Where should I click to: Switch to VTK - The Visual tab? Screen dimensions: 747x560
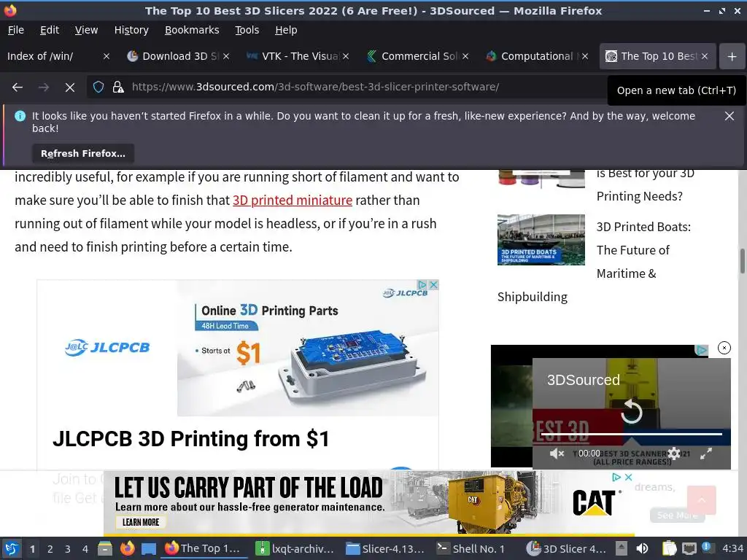coord(293,56)
